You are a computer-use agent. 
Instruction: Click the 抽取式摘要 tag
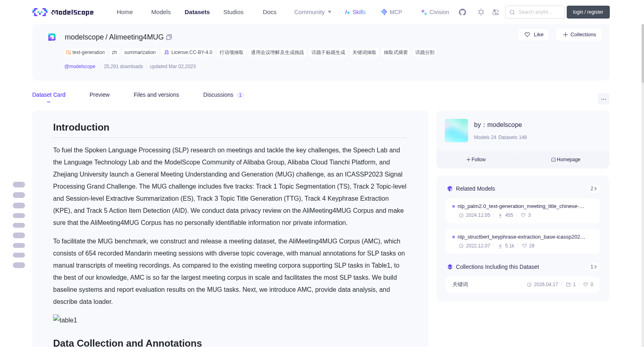(396, 52)
